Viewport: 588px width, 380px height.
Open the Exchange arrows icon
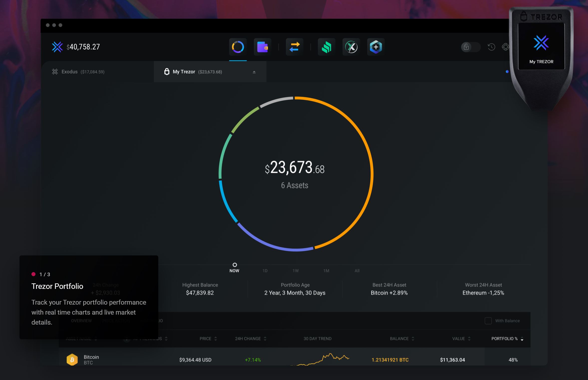pos(294,47)
